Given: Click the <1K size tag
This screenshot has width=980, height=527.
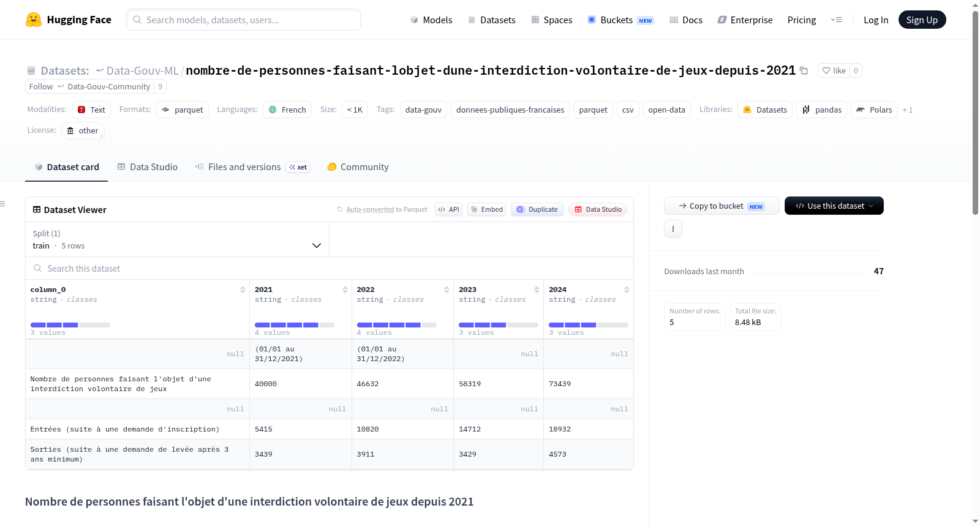Looking at the screenshot, I should 355,110.
